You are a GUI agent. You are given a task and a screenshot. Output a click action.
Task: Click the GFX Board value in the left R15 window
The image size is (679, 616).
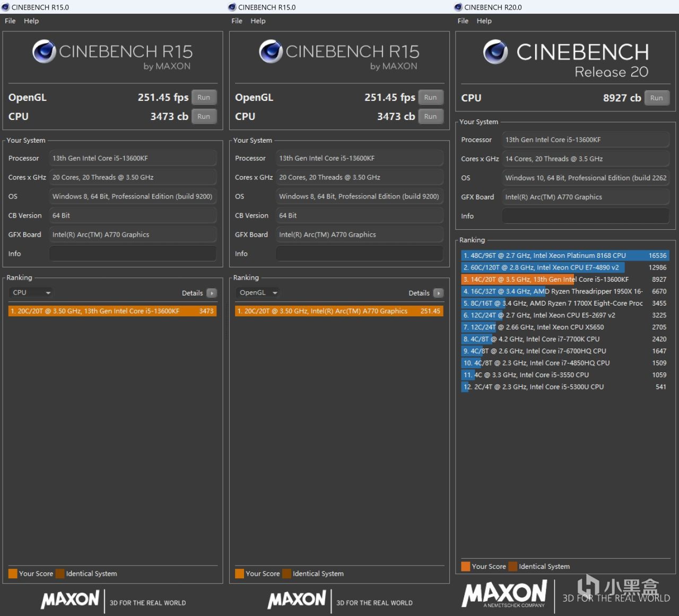point(133,235)
